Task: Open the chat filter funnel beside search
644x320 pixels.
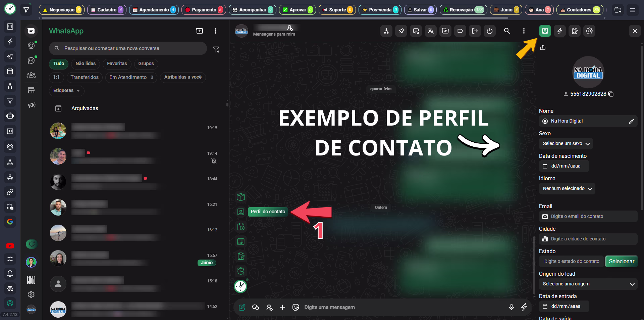Action: [x=216, y=50]
